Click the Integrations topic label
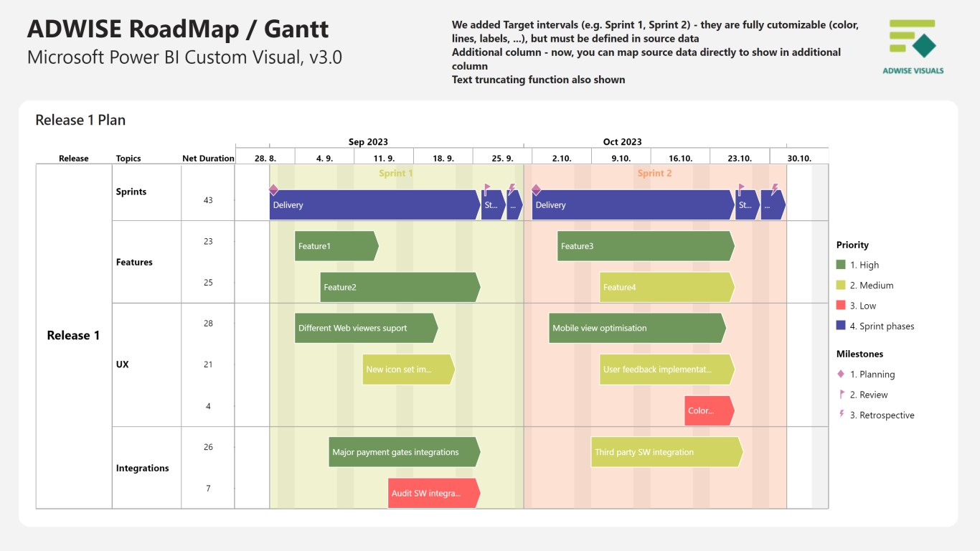 143,468
